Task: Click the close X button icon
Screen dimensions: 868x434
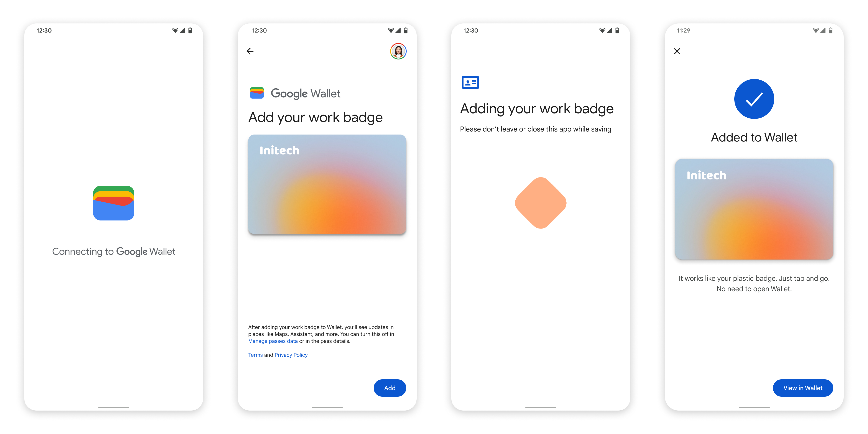Action: pos(677,51)
